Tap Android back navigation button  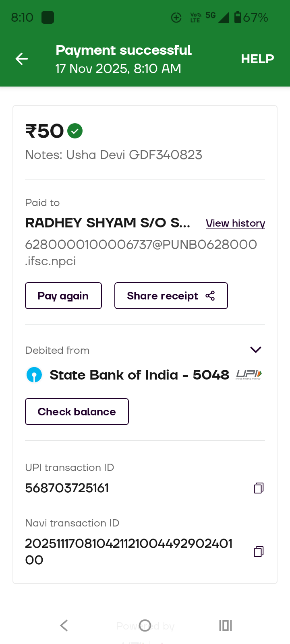point(64,625)
